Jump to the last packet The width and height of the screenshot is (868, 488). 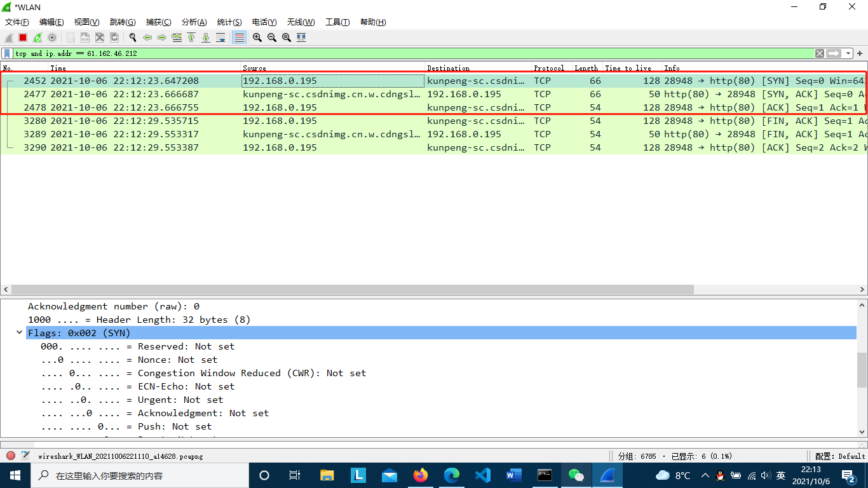click(x=205, y=37)
